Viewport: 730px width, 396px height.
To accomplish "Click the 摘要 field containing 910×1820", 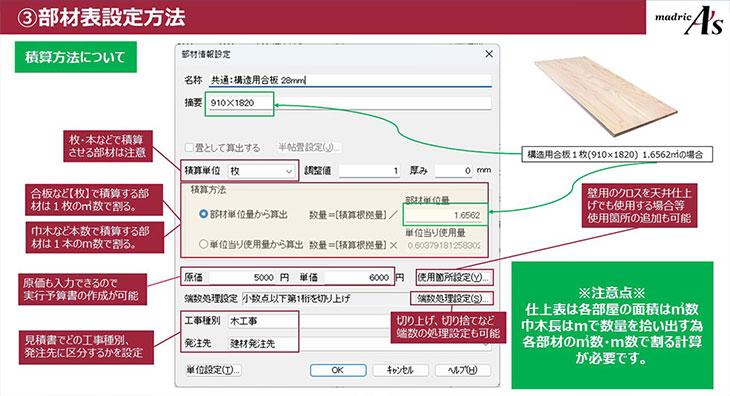I will click(x=350, y=103).
